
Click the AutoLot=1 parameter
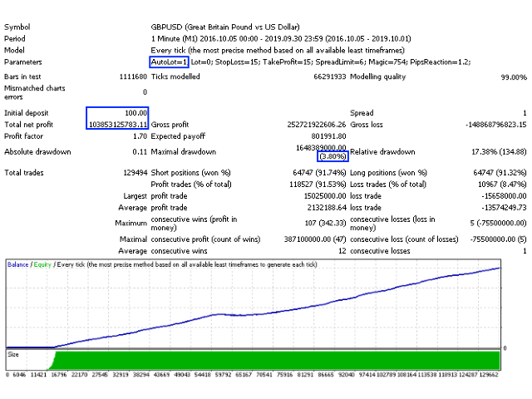[169, 62]
